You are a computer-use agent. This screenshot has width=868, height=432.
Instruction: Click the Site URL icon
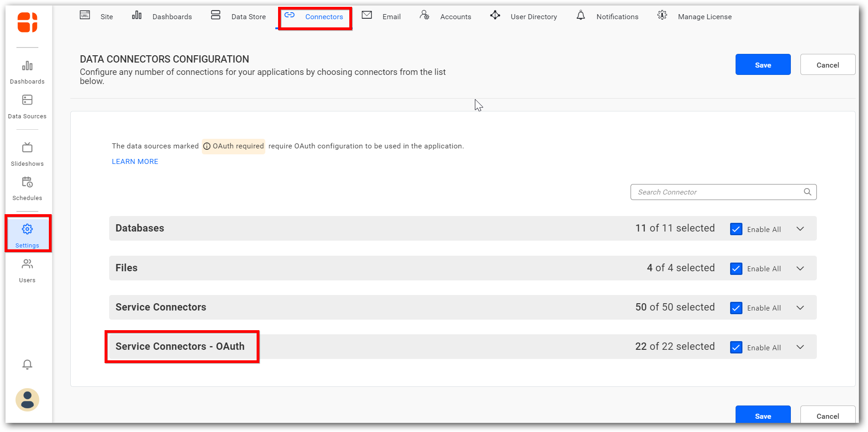coord(85,15)
